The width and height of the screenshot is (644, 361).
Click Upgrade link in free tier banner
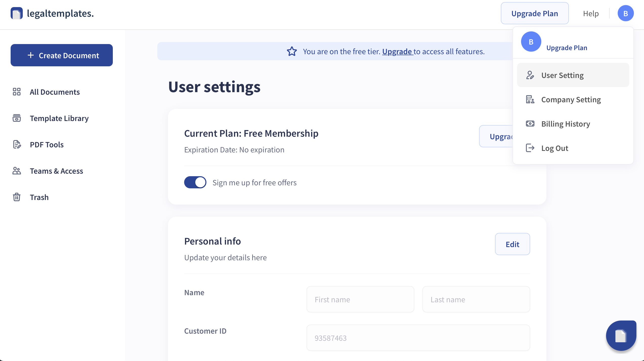397,51
